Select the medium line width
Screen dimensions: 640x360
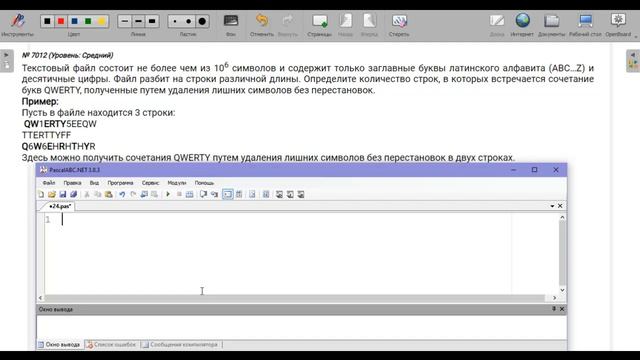pyautogui.click(x=138, y=21)
